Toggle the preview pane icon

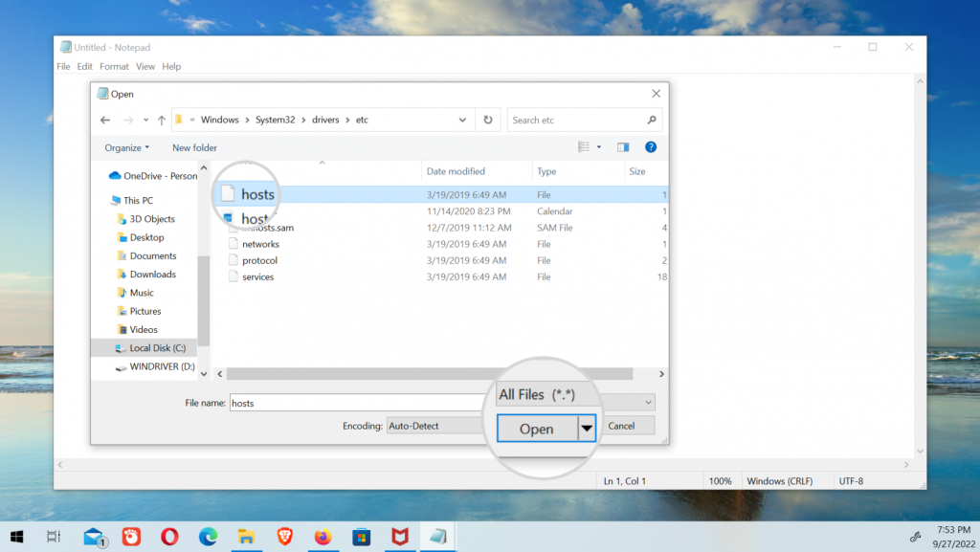tap(623, 147)
